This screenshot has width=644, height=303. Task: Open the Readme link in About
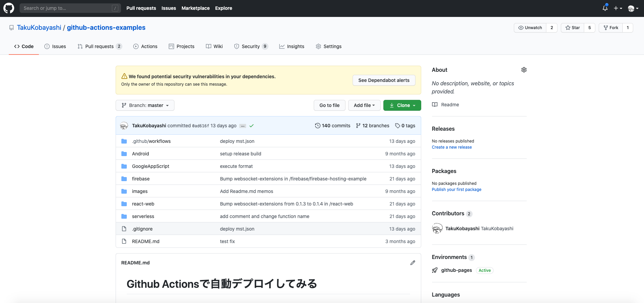pos(450,105)
